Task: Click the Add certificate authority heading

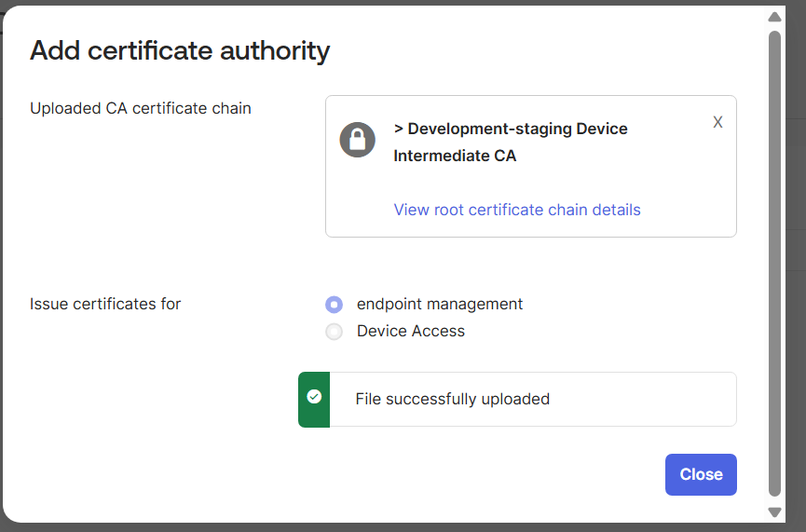Action: (x=180, y=49)
